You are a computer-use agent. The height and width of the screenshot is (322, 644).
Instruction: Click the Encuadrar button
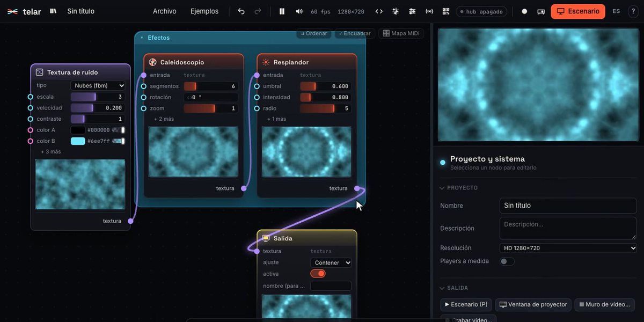click(355, 33)
